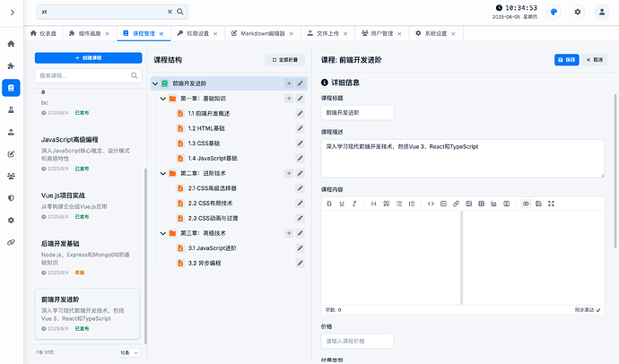The image size is (619, 364).
Task: Toggle the preview eye in editor
Action: [526, 204]
